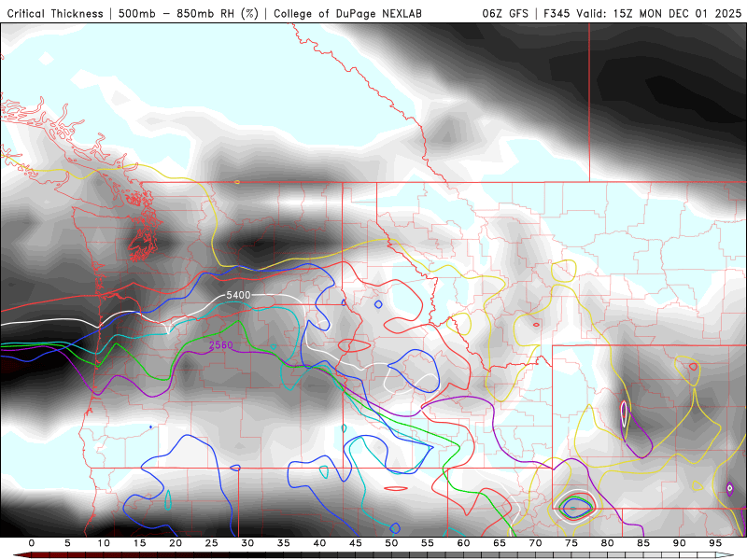Screen dimensions: 747x560
Task: Click the "55" value on the color scale
Action: (428, 543)
